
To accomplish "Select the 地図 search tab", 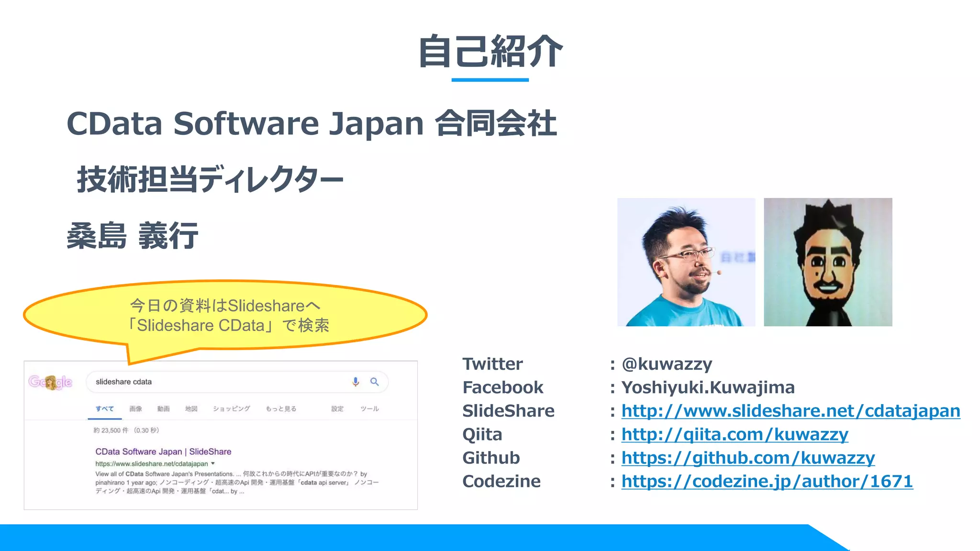I will (x=191, y=409).
